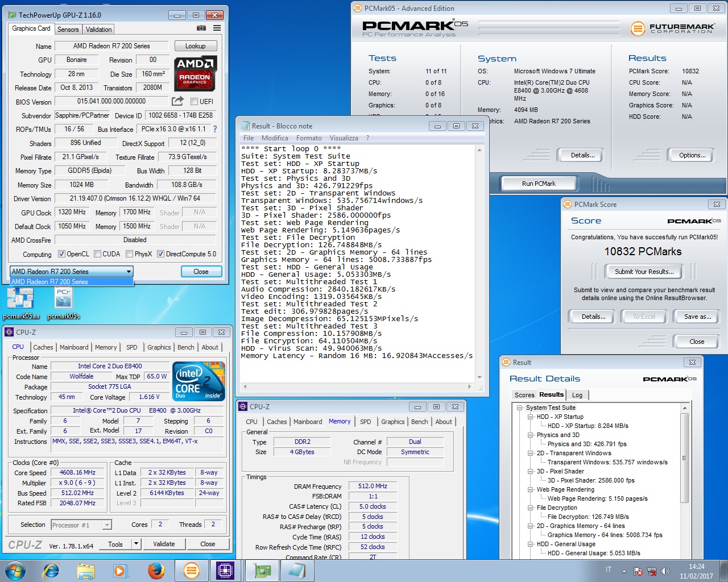Toggle the UEFI checkbox in GPU-Z

[194, 101]
